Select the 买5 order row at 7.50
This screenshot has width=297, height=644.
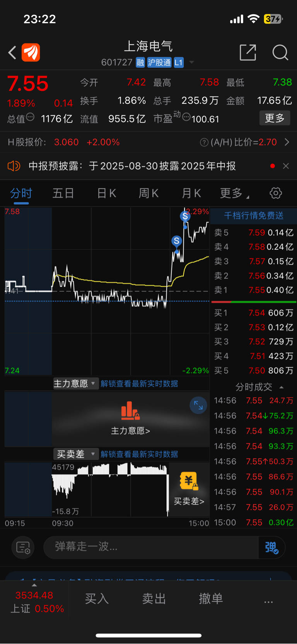(x=254, y=371)
